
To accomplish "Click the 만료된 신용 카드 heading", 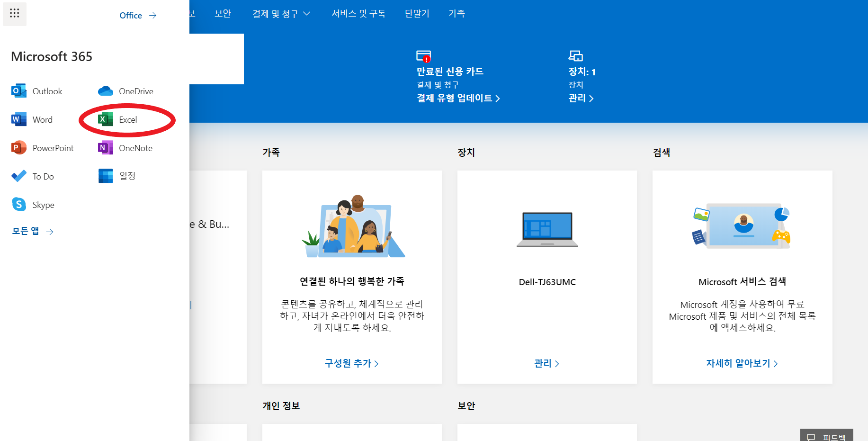I will [450, 72].
